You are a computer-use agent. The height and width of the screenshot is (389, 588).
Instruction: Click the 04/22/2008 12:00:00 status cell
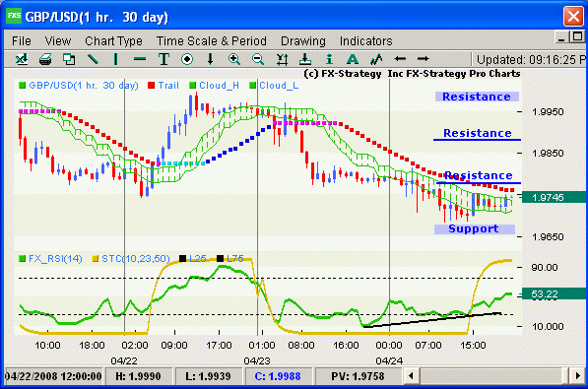(53, 376)
